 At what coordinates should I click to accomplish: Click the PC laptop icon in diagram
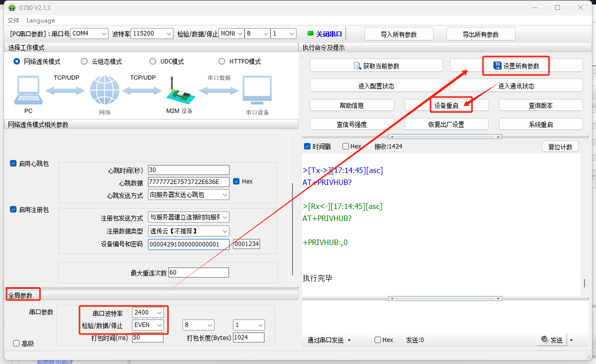[x=28, y=91]
